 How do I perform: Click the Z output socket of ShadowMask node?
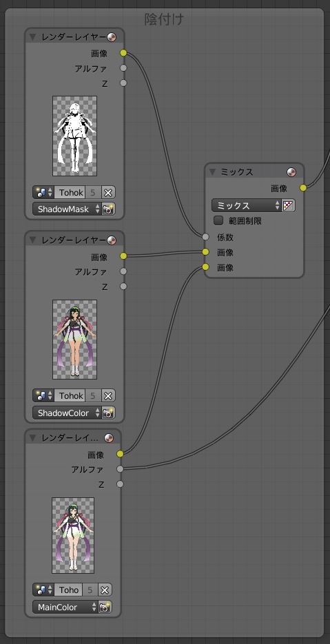(124, 83)
